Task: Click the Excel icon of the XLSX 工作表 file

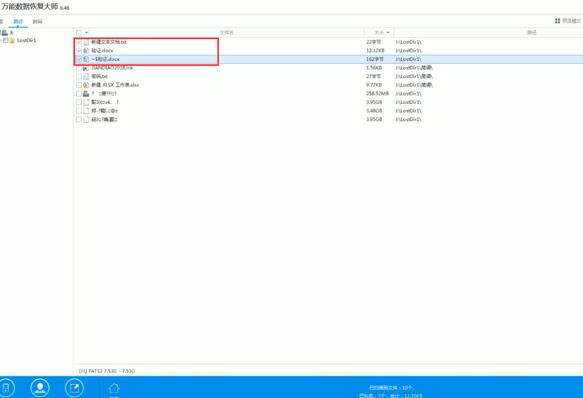Action: click(x=86, y=85)
